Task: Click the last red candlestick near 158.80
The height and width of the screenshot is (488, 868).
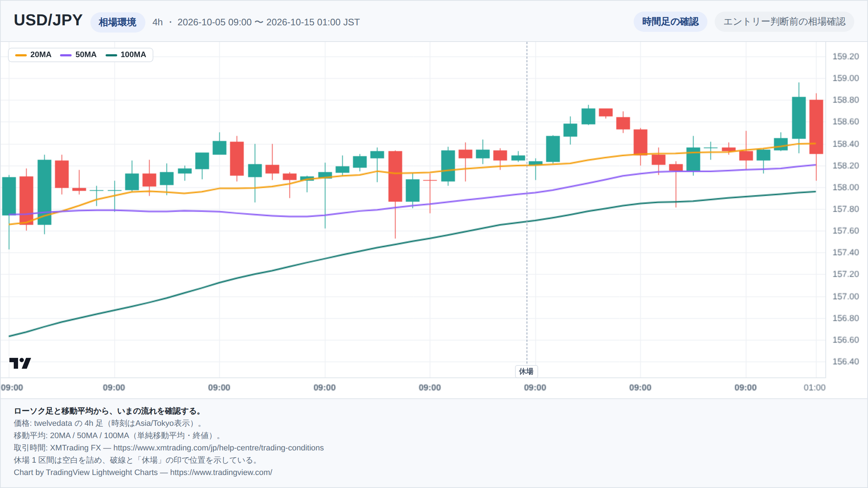Action: click(x=816, y=127)
